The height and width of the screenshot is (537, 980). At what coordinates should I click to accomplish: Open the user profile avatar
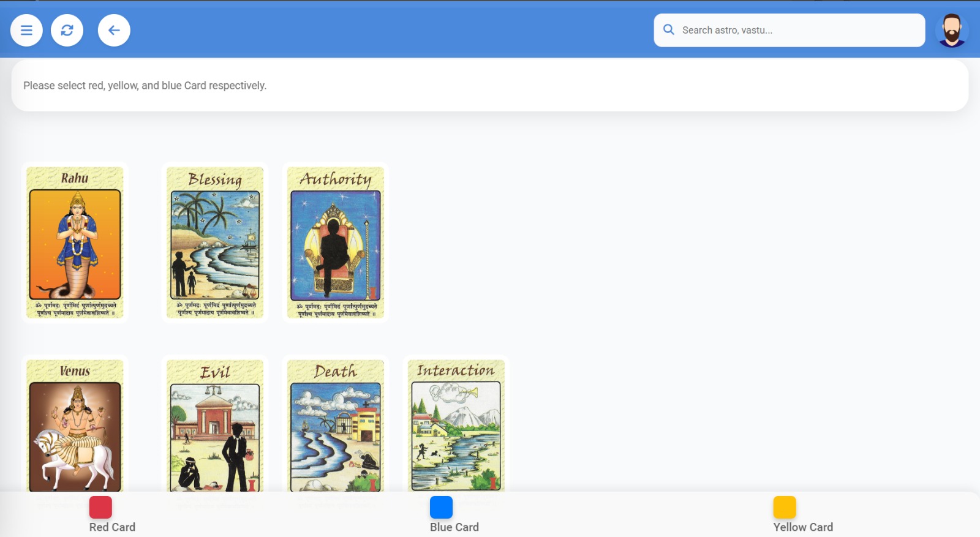tap(951, 30)
